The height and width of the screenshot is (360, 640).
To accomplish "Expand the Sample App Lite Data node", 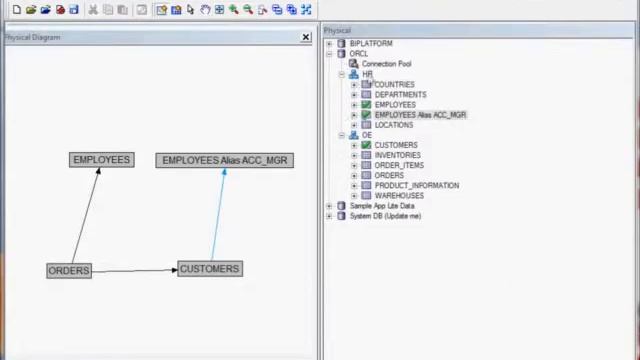I will coord(329,206).
